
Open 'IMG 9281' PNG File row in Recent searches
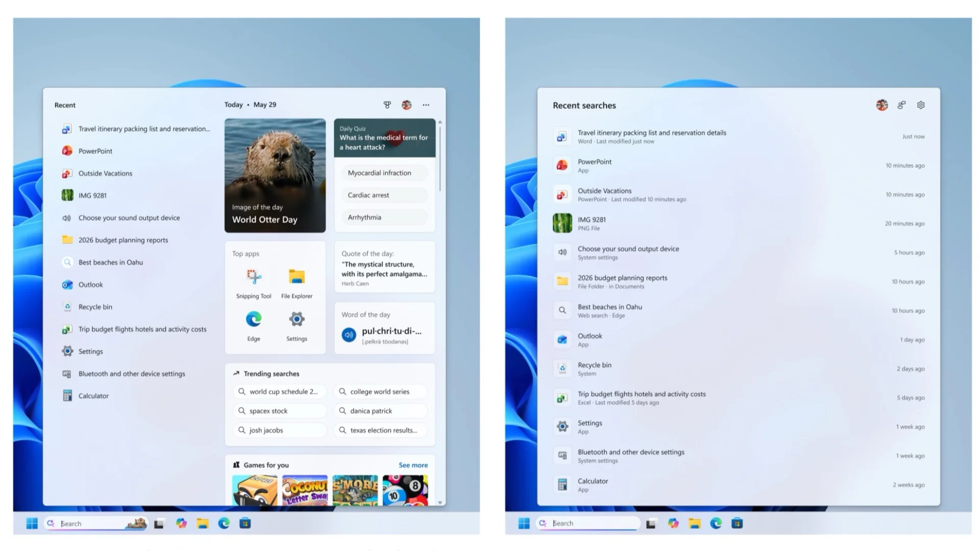point(739,224)
